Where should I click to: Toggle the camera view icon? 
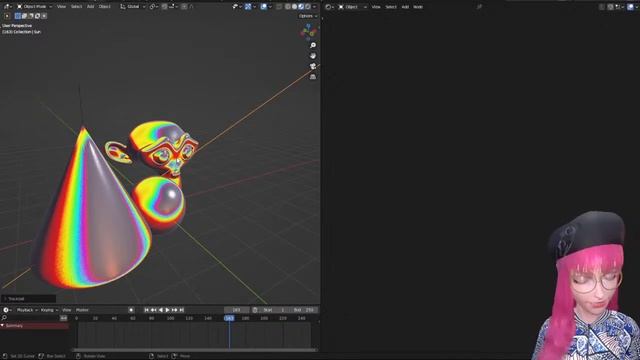pyautogui.click(x=313, y=66)
